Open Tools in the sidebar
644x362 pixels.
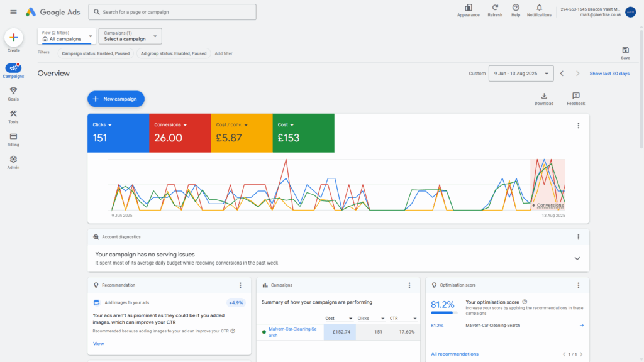point(14,116)
